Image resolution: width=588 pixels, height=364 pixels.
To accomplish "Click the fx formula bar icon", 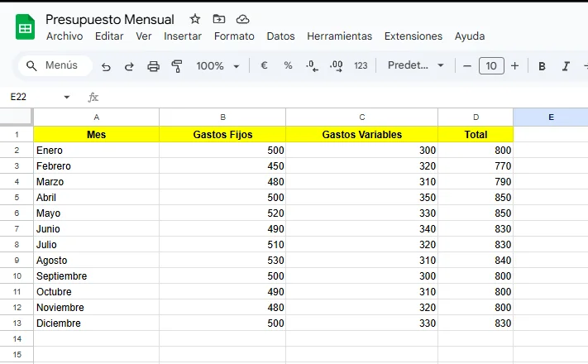I will [x=93, y=98].
